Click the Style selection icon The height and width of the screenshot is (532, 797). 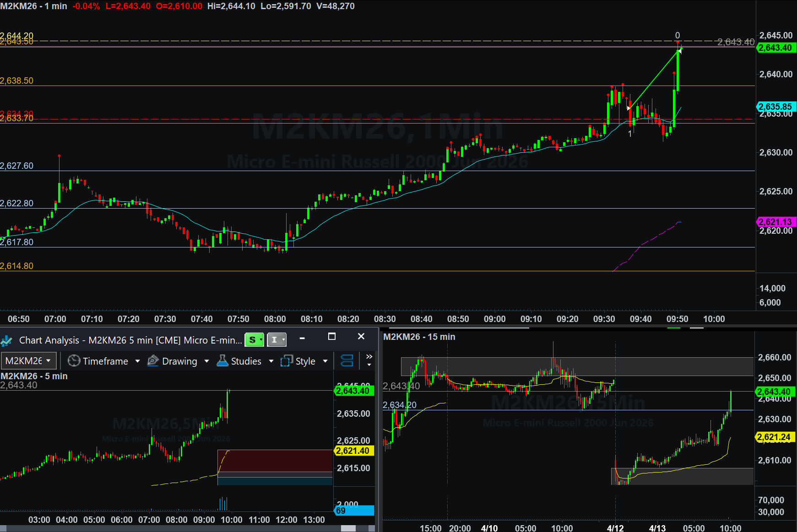(x=287, y=361)
